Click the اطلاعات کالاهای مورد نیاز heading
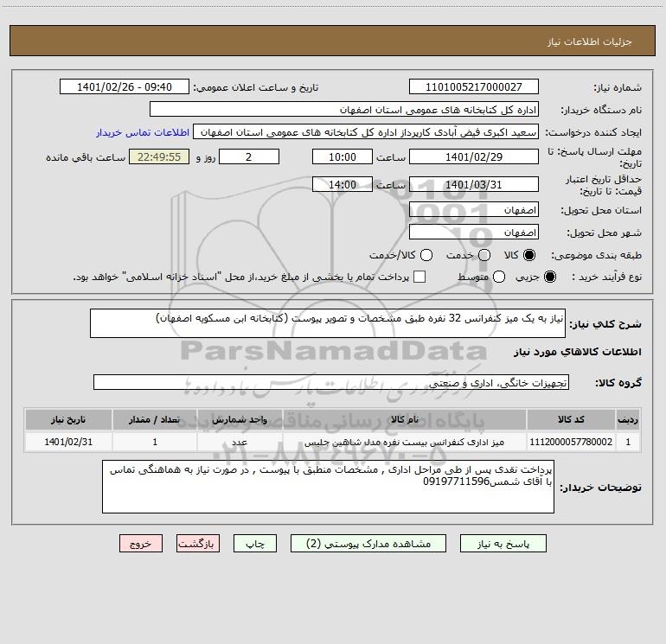 [x=577, y=352]
